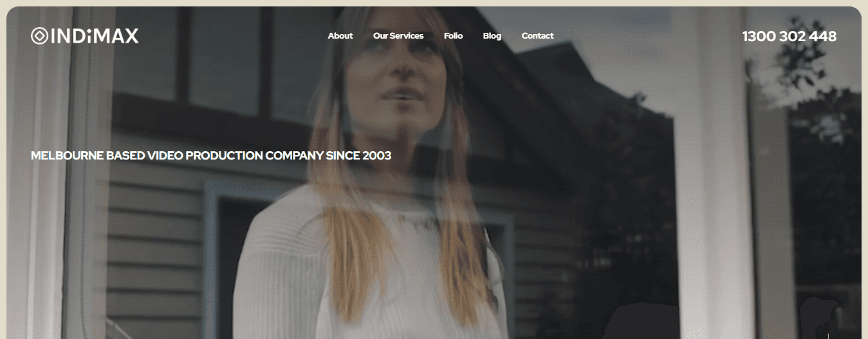868x339 pixels.
Task: Call the 1300 302 448 phone number
Action: [790, 36]
